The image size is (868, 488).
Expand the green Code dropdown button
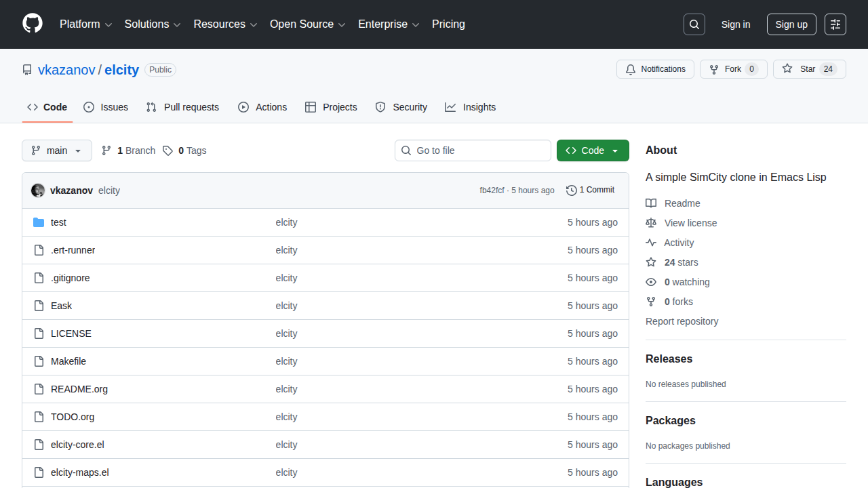[x=593, y=150]
